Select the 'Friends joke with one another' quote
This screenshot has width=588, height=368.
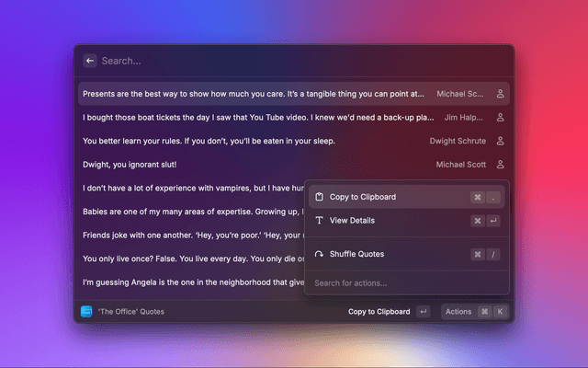(188, 236)
